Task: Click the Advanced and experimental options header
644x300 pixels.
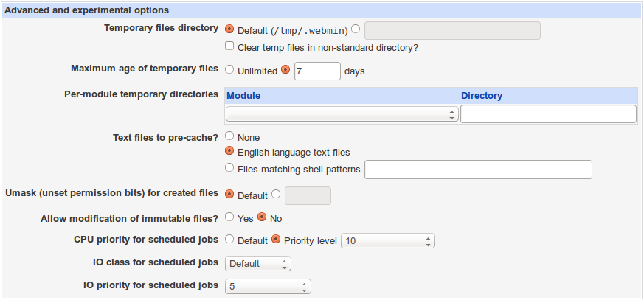Action: [322, 10]
